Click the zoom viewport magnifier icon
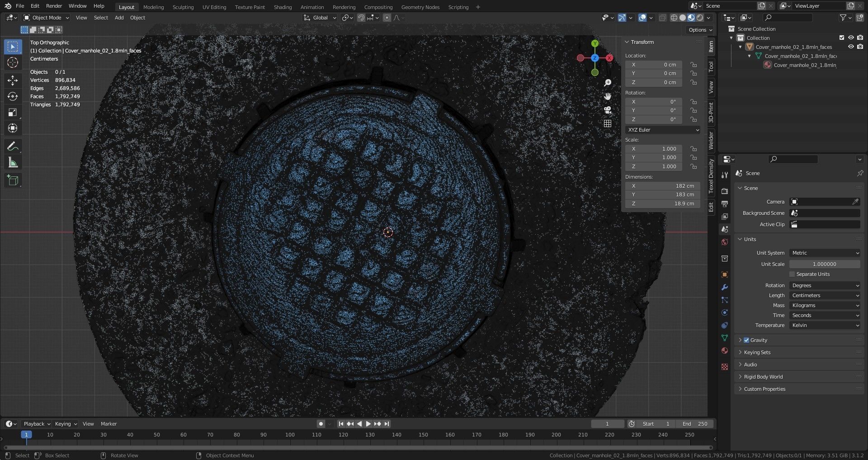 click(x=608, y=83)
